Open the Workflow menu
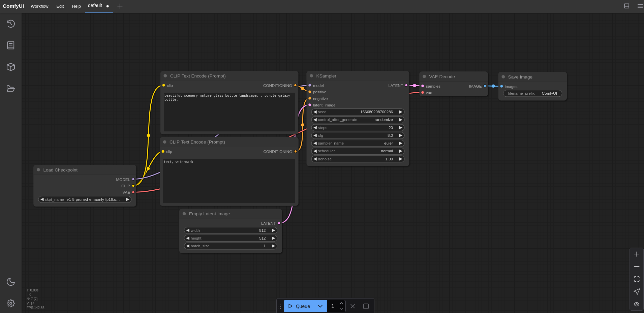Image resolution: width=644 pixels, height=313 pixels. 39,6
